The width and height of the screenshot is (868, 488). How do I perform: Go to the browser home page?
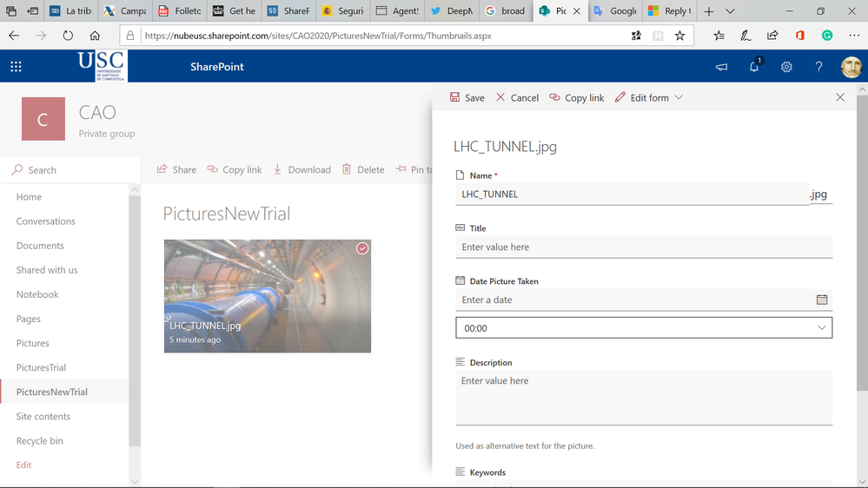pyautogui.click(x=95, y=36)
